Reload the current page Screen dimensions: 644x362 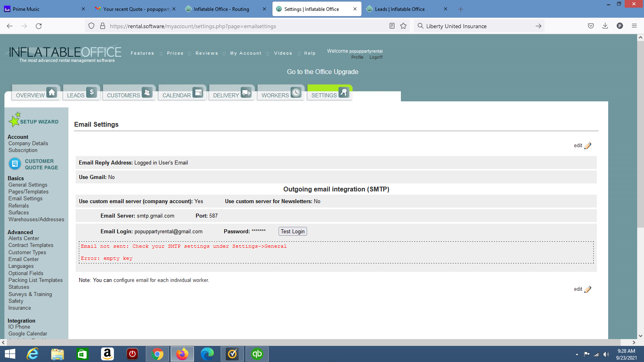[x=39, y=26]
